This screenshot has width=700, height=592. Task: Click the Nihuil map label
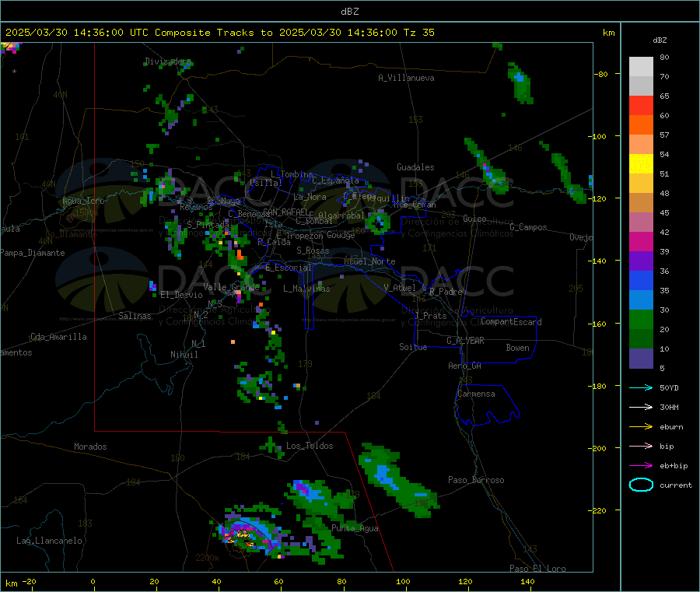[184, 355]
